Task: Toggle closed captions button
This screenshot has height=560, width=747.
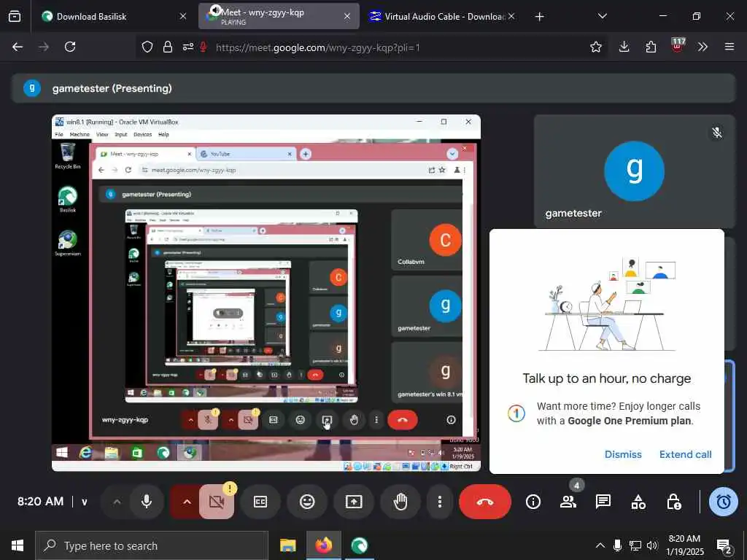Action: (260, 502)
